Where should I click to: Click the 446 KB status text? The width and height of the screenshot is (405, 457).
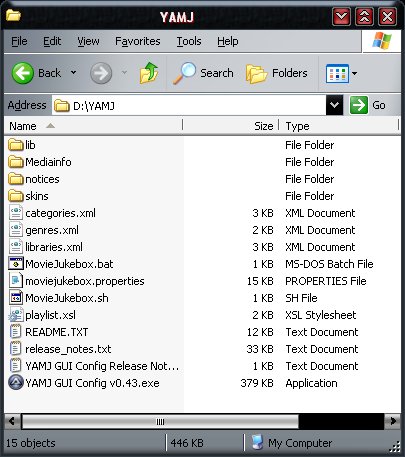187,443
